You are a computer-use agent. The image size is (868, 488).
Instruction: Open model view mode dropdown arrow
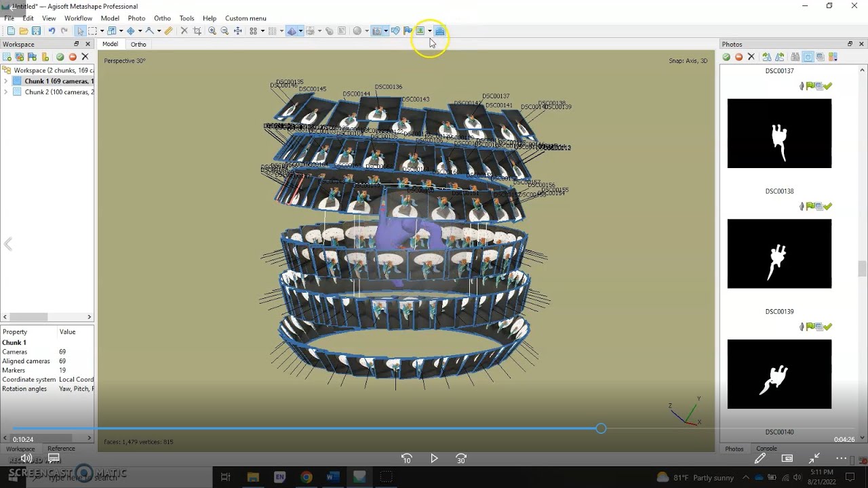point(300,30)
